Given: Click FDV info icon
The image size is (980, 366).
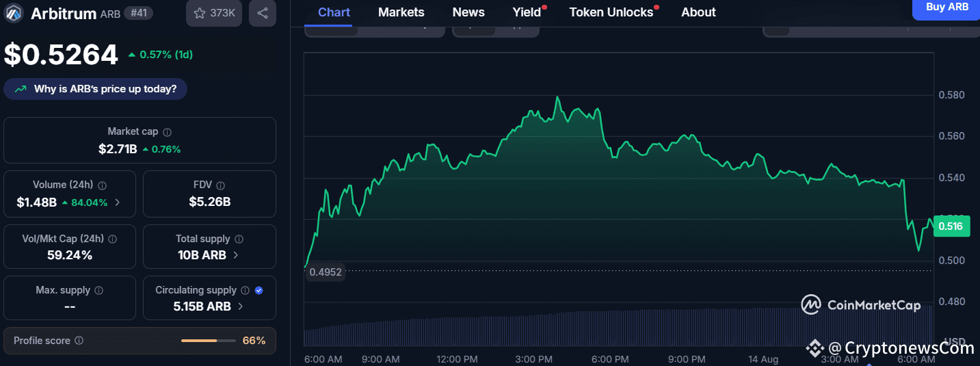Looking at the screenshot, I should tap(221, 185).
